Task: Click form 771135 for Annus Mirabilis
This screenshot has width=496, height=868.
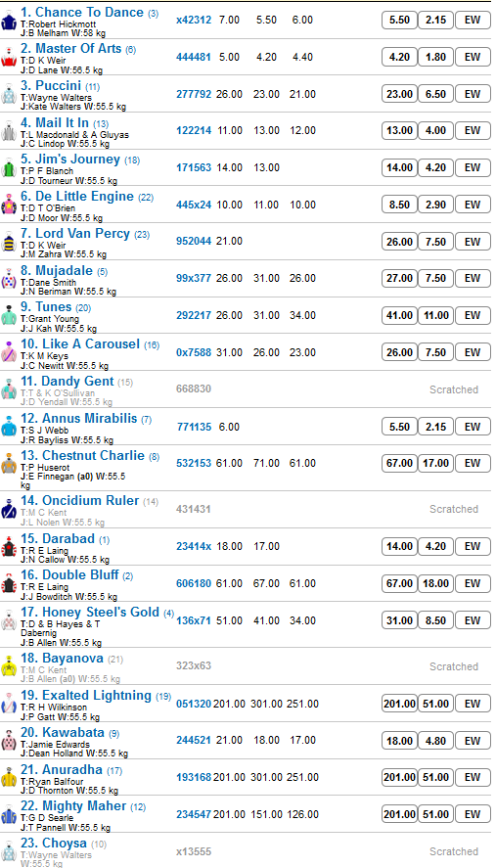Action: click(194, 427)
